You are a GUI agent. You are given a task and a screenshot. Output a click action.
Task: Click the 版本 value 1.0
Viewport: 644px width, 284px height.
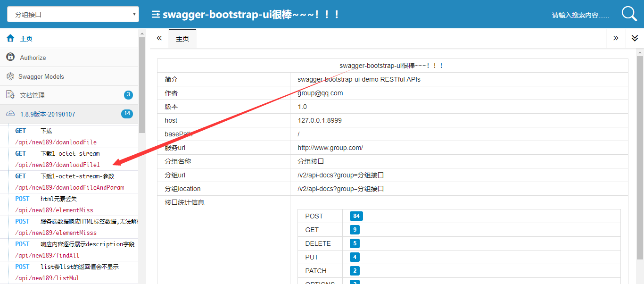click(x=302, y=107)
